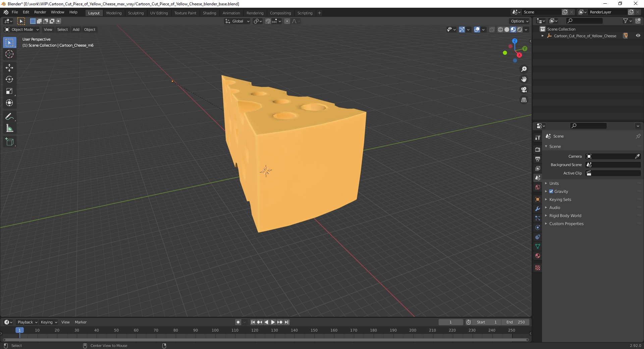Open Object Data properties tab

[x=538, y=246]
